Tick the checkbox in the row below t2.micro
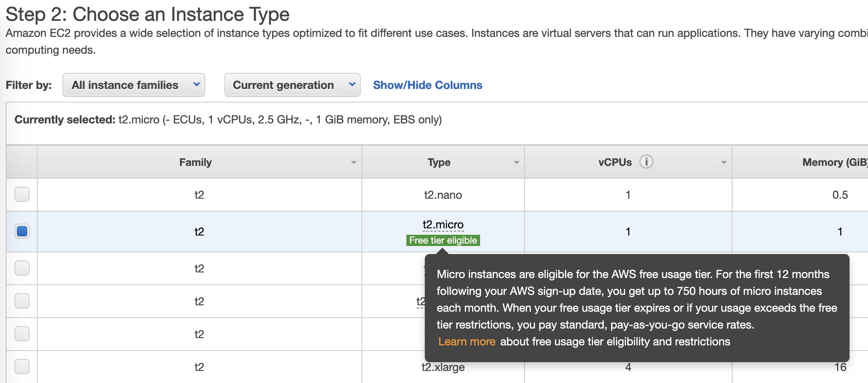This screenshot has height=383, width=868. (x=22, y=268)
